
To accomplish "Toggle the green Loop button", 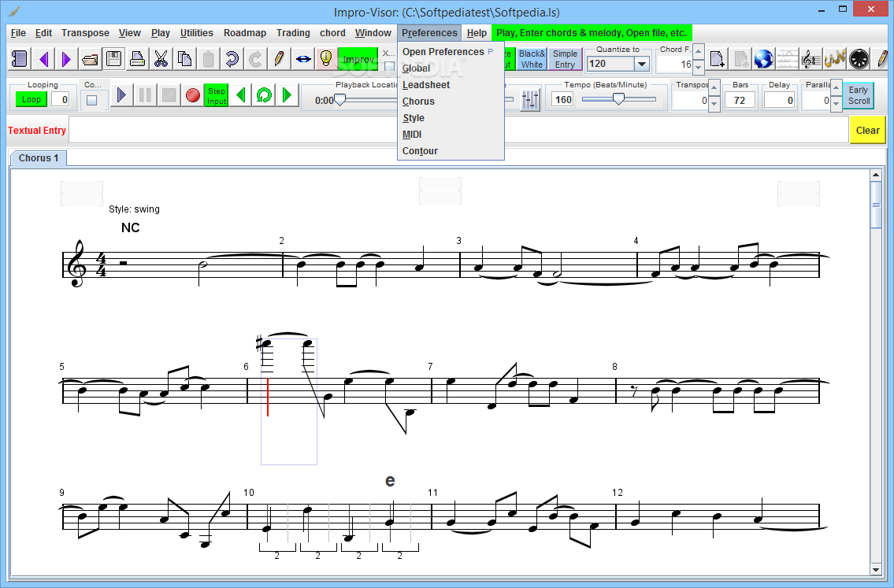I will 32,99.
